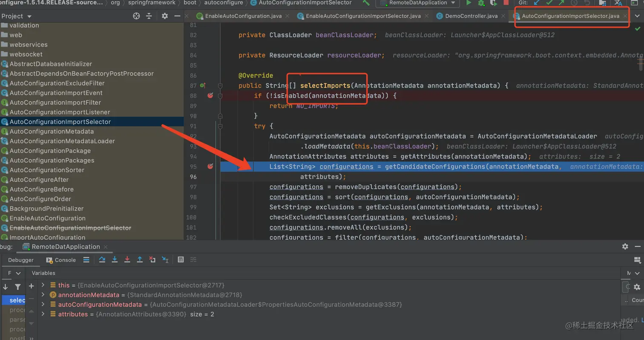The image size is (644, 340).
Task: Open the Debug tool window settings gear
Action: click(x=625, y=247)
